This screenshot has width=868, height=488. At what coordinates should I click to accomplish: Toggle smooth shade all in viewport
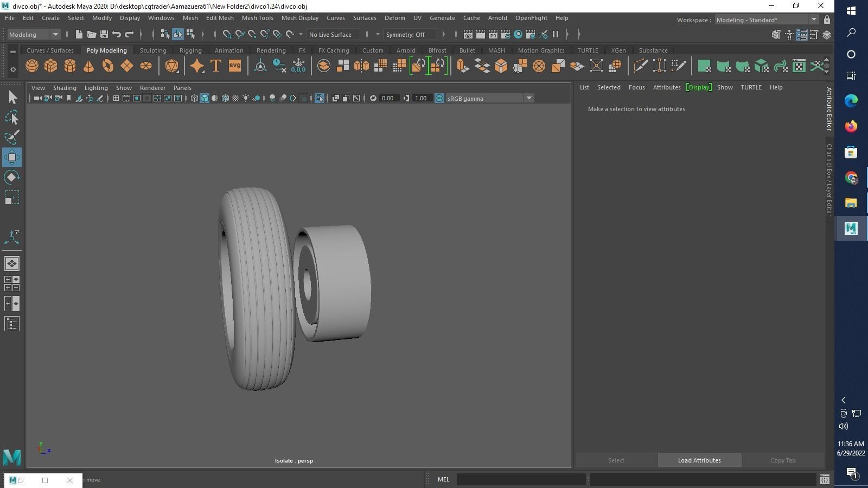tap(205, 98)
